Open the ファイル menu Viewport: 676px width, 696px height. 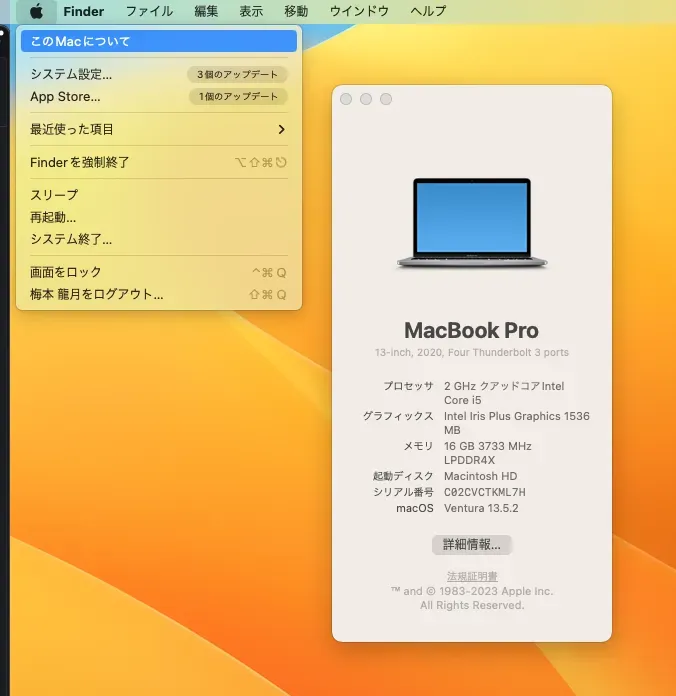pyautogui.click(x=149, y=11)
